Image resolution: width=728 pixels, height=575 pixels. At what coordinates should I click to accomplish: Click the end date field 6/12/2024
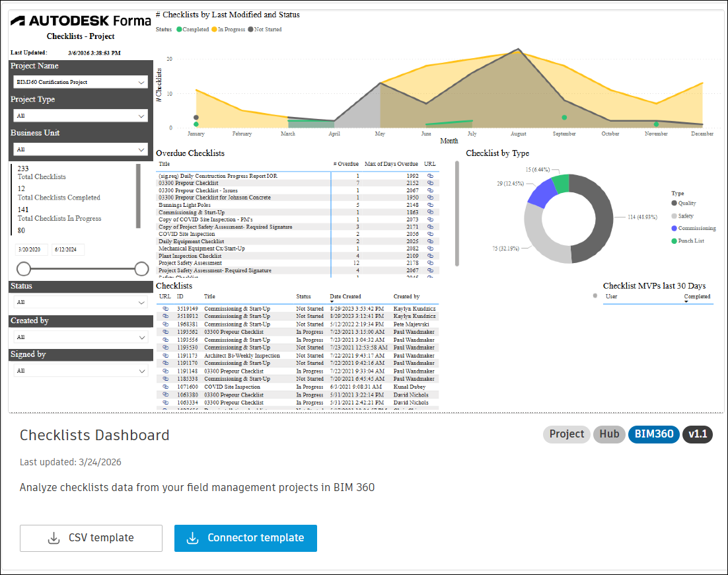coord(68,249)
